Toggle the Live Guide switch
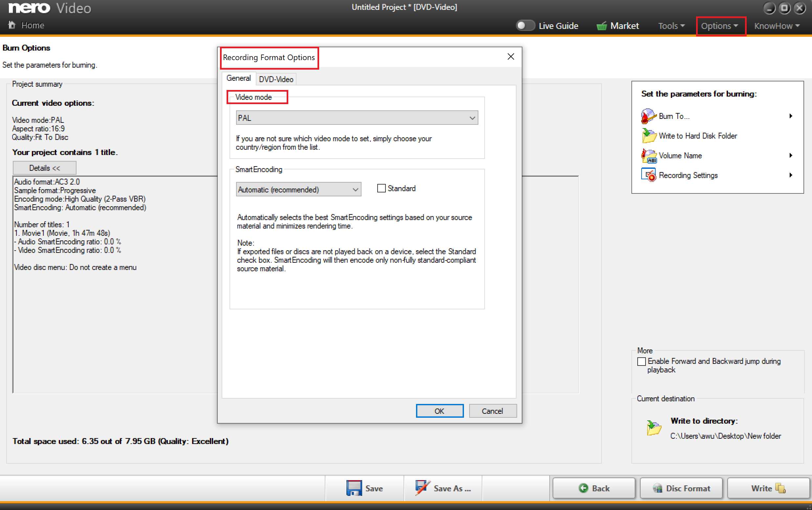 coord(525,26)
